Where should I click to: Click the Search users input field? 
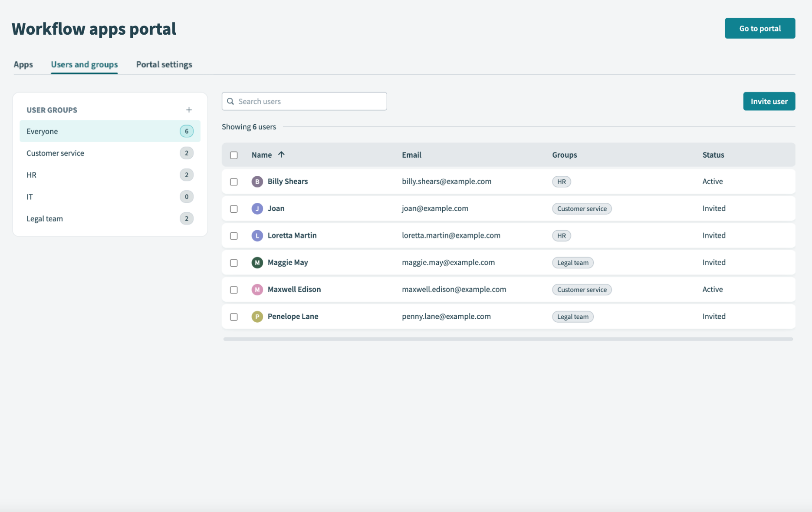[x=304, y=101]
